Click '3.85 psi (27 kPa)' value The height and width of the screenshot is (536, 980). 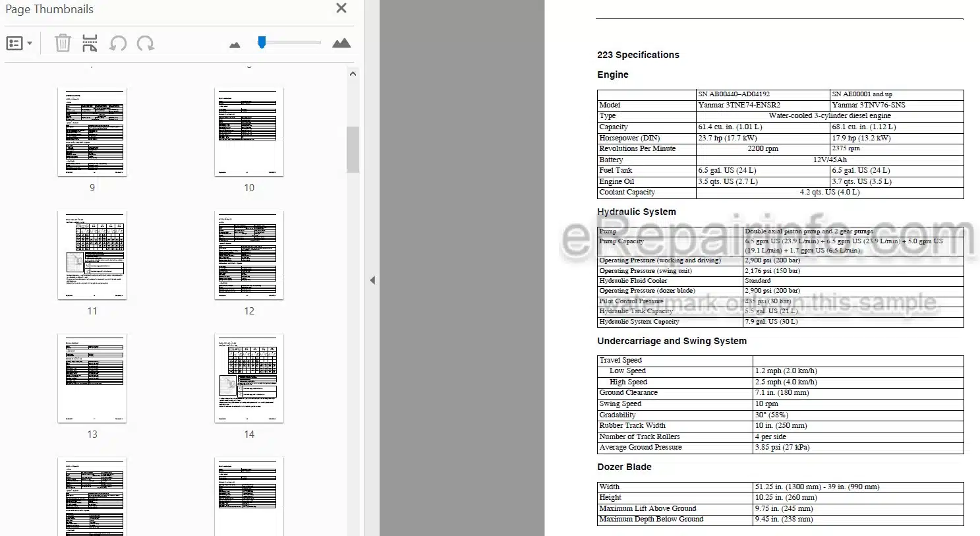(782, 447)
